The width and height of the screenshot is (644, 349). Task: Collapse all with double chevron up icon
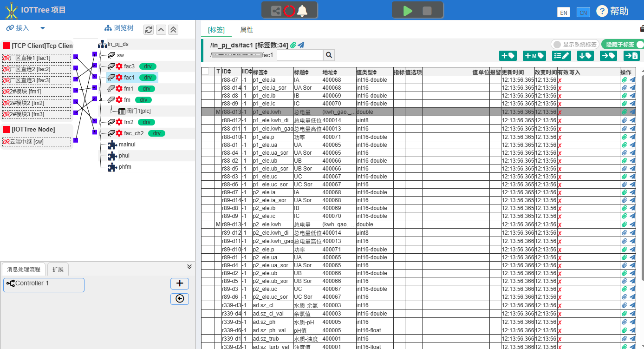(173, 30)
